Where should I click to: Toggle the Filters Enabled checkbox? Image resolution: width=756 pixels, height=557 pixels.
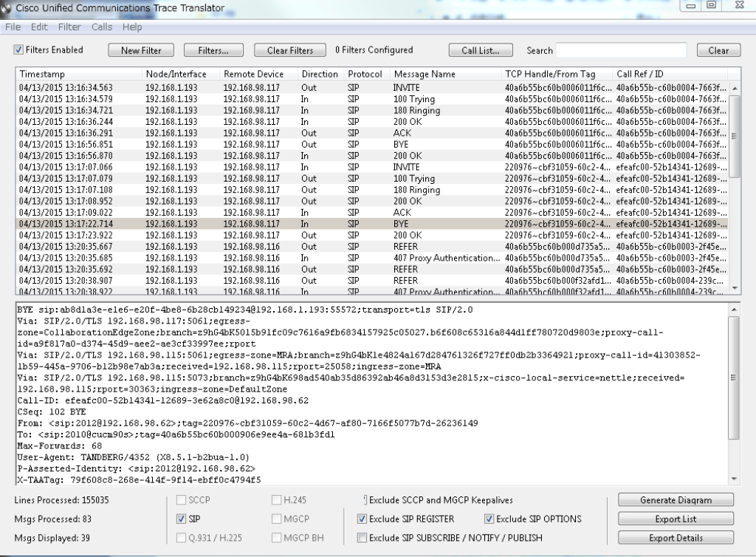pos(18,49)
